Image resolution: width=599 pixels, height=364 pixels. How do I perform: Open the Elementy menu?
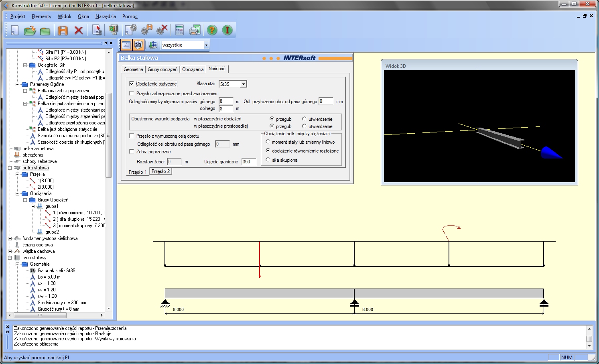(41, 16)
